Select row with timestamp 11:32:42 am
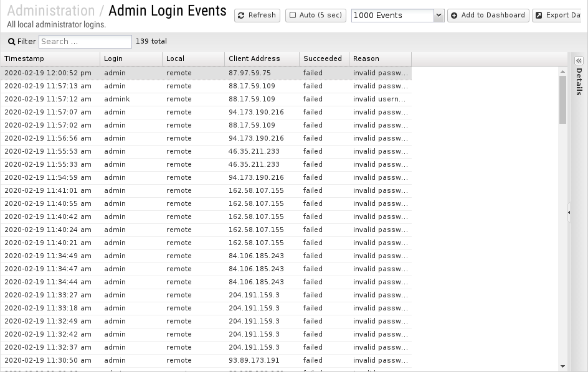This screenshot has height=372, width=588. [206, 335]
